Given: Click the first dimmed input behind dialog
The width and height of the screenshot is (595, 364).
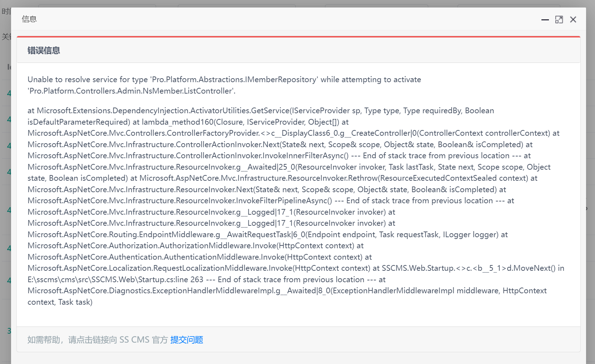Looking at the screenshot, I should [x=97, y=6].
